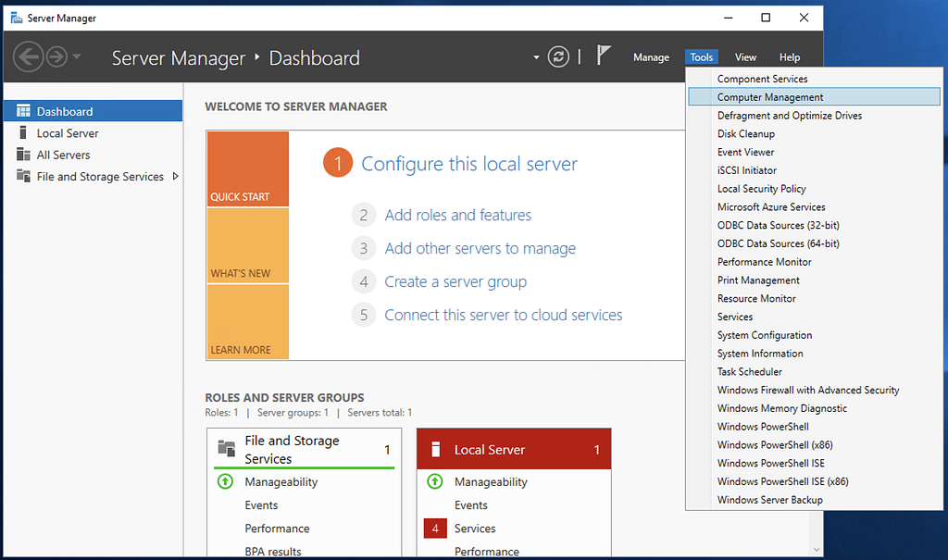
Task: Open the Manage menu
Action: (651, 57)
